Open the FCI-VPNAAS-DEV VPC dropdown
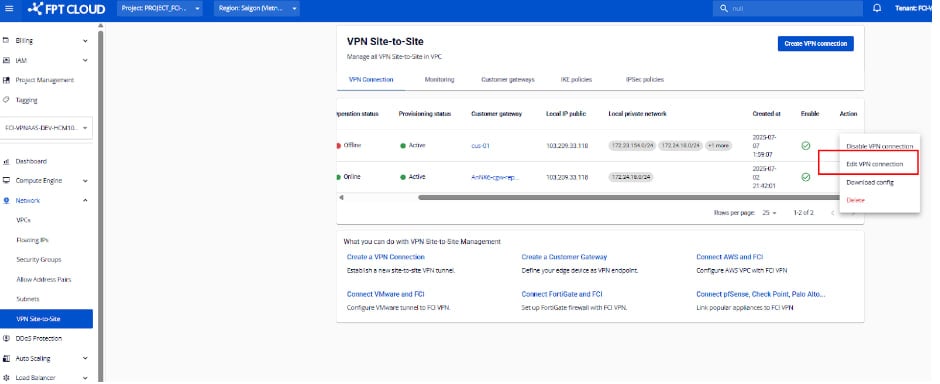 [x=46, y=128]
